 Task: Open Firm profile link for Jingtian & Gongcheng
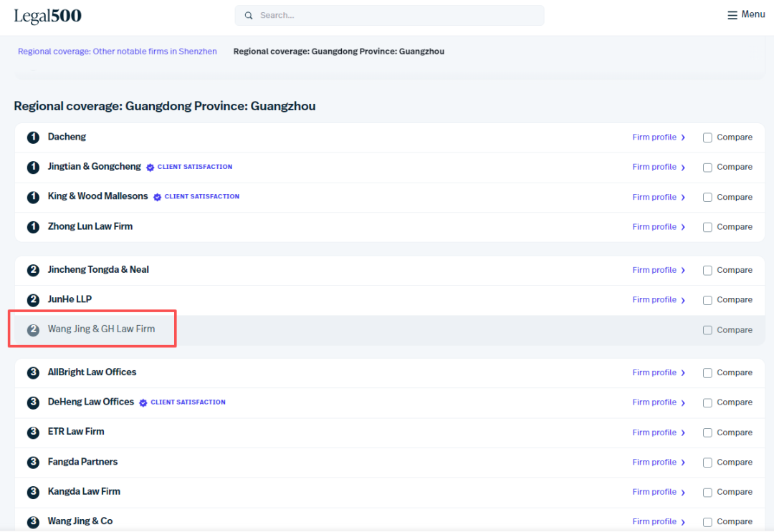click(x=659, y=167)
